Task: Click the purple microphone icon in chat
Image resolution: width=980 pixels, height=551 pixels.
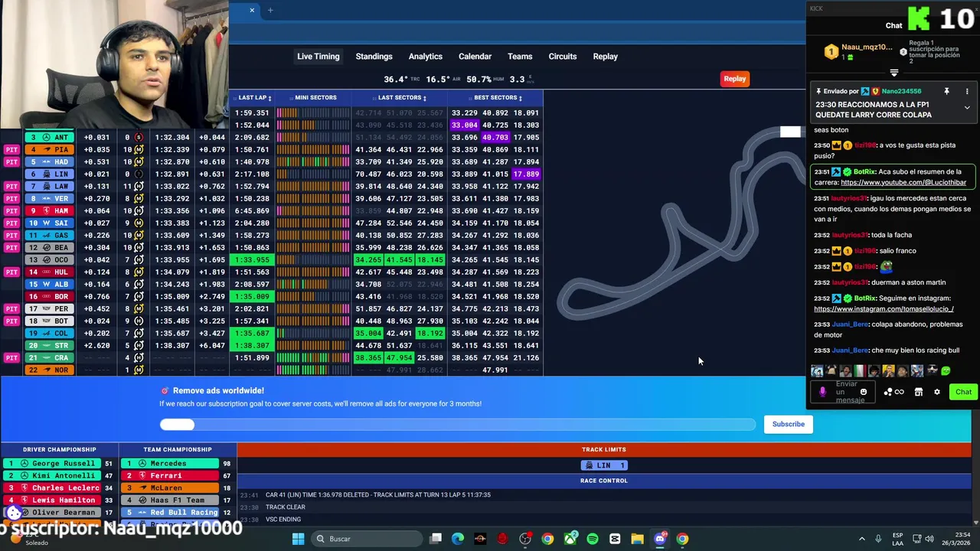Action: pos(822,392)
